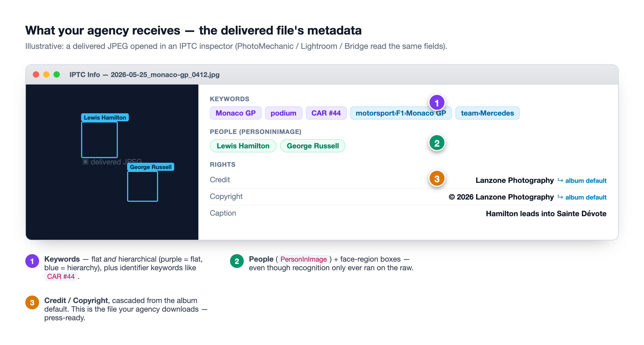Click the window title with filename monaco-gp_0412.jpg
The height and width of the screenshot is (345, 644).
coord(144,75)
